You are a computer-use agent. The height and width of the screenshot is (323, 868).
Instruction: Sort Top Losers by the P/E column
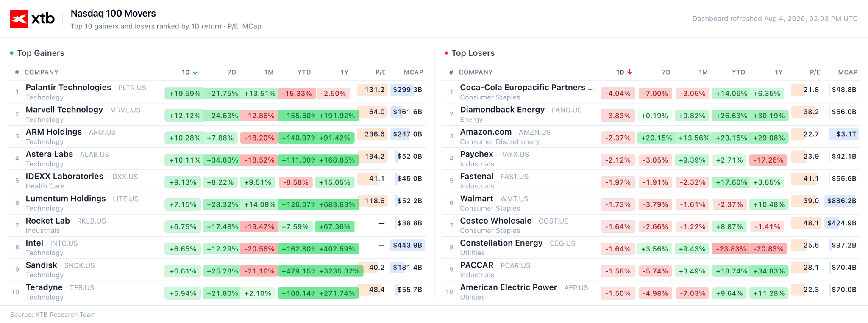(x=815, y=72)
